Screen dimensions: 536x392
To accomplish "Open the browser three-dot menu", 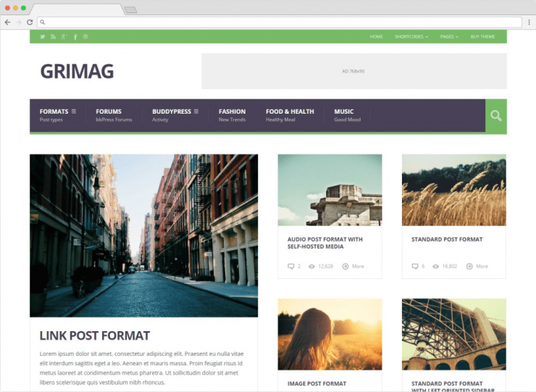I will (528, 22).
